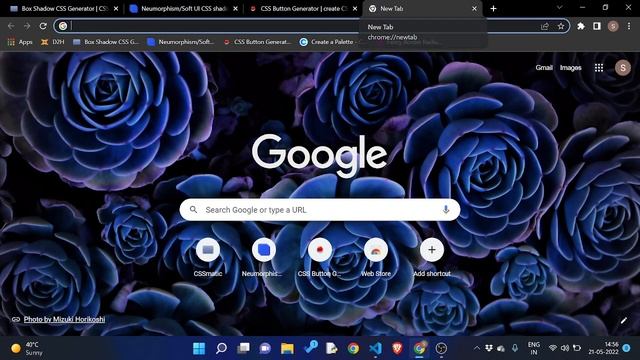
Task: Open the clock showing 14:56
Action: (x=603, y=348)
